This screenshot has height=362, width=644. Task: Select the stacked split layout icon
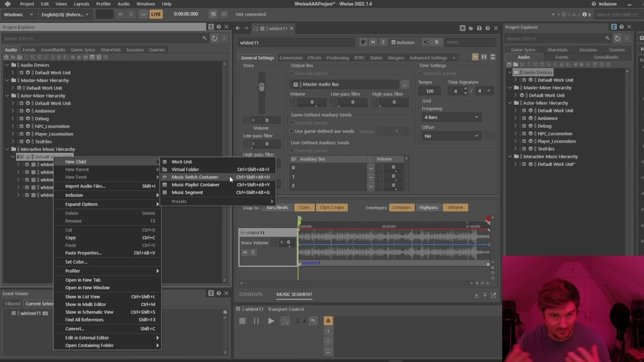493,57
